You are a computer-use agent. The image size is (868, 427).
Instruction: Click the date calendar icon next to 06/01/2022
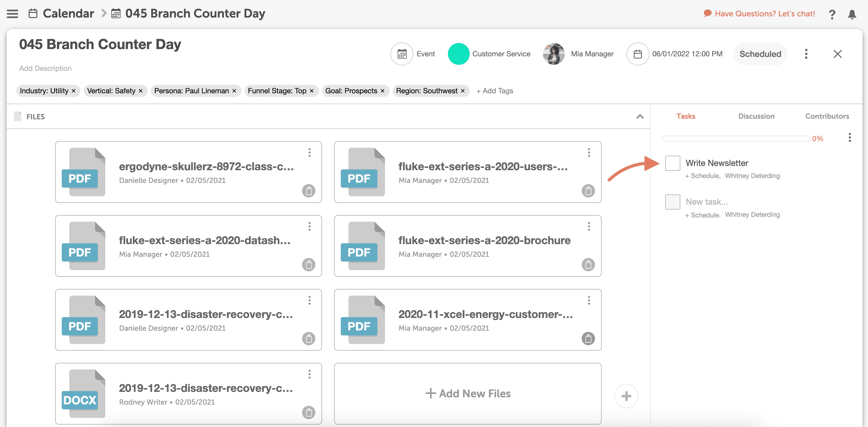click(637, 54)
